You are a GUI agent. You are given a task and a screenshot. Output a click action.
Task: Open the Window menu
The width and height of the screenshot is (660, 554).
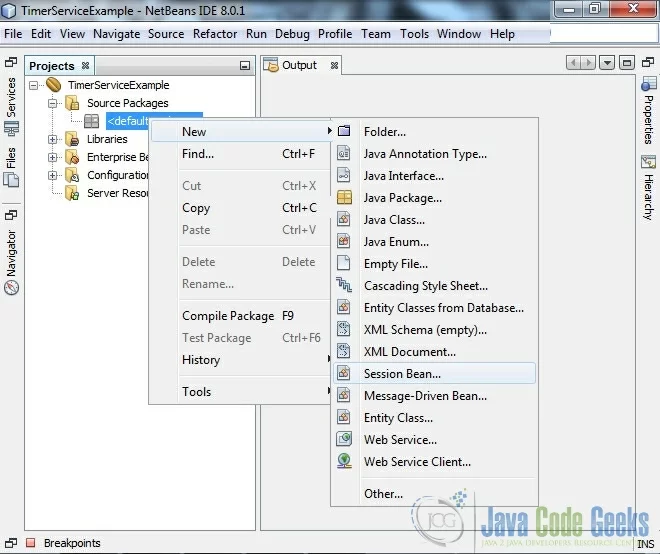coord(459,34)
